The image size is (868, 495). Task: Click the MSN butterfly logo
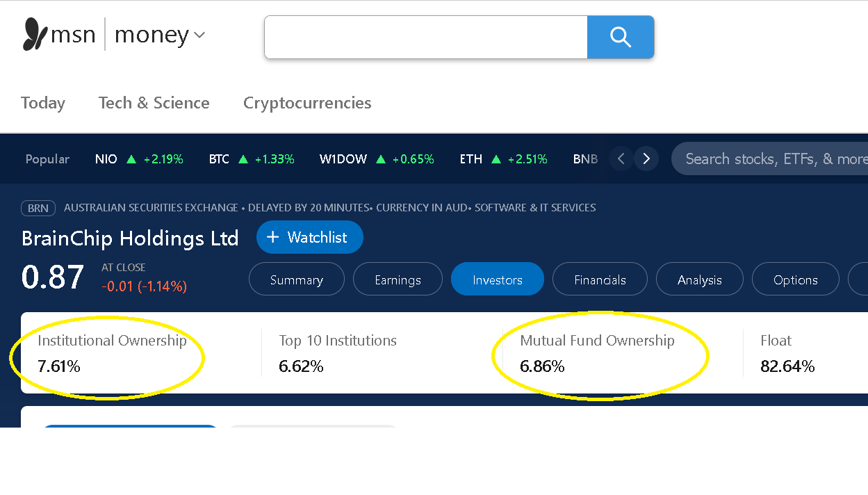click(x=35, y=35)
